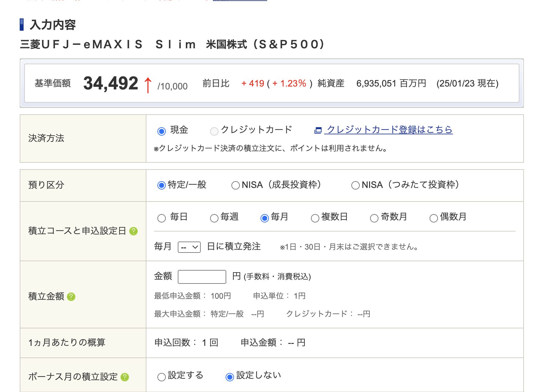Image resolution: width=543 pixels, height=392 pixels.
Task: Select 設定しない for bonus month setting
Action: point(229,377)
